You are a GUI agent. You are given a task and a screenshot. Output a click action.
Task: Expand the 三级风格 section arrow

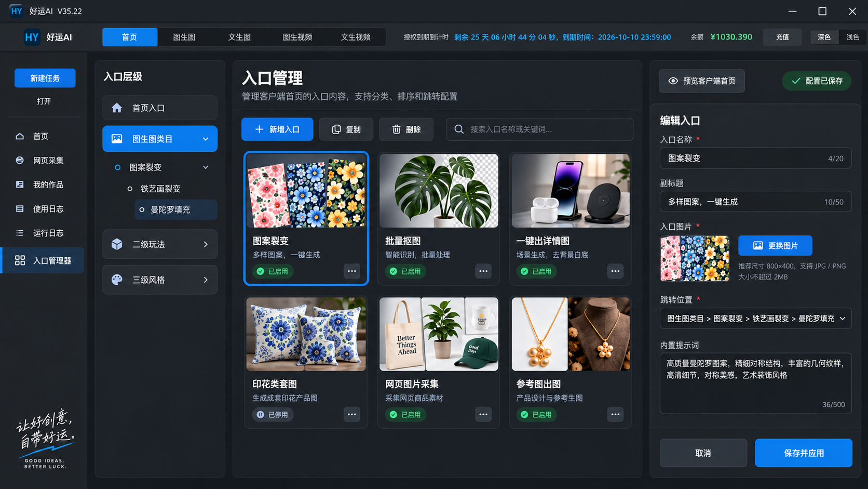pos(206,280)
